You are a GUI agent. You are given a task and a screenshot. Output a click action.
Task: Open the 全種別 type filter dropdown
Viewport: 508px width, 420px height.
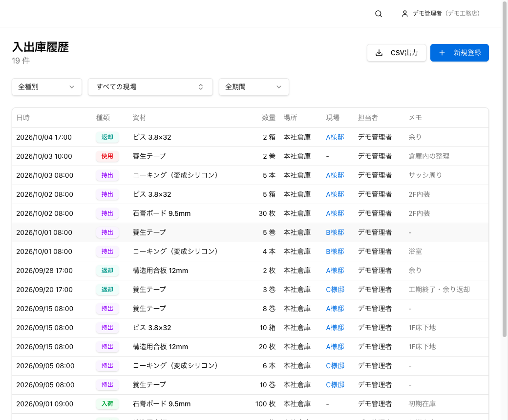click(47, 87)
